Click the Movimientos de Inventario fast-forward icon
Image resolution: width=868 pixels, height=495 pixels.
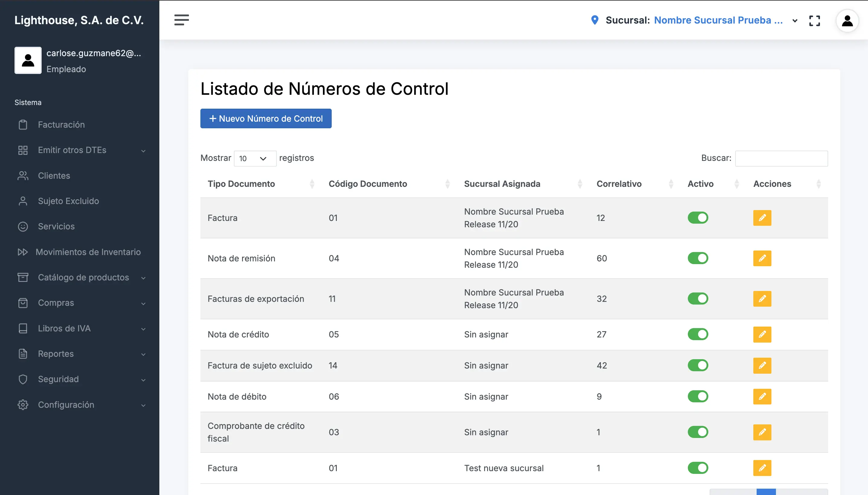[23, 252]
